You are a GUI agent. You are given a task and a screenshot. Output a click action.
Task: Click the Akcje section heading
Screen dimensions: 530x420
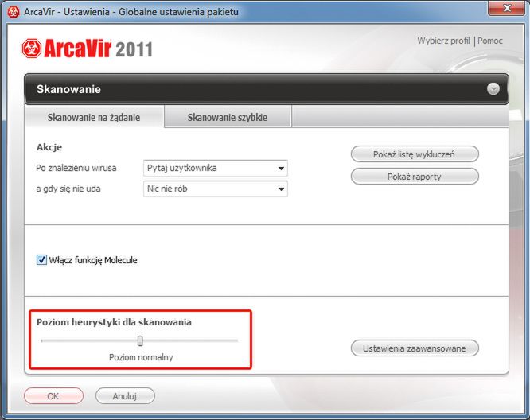click(x=49, y=147)
